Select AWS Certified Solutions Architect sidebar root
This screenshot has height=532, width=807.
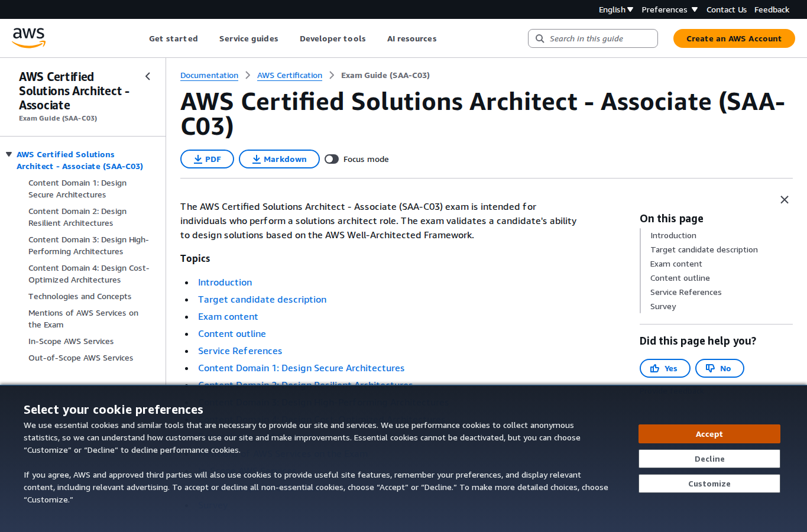pos(80,160)
